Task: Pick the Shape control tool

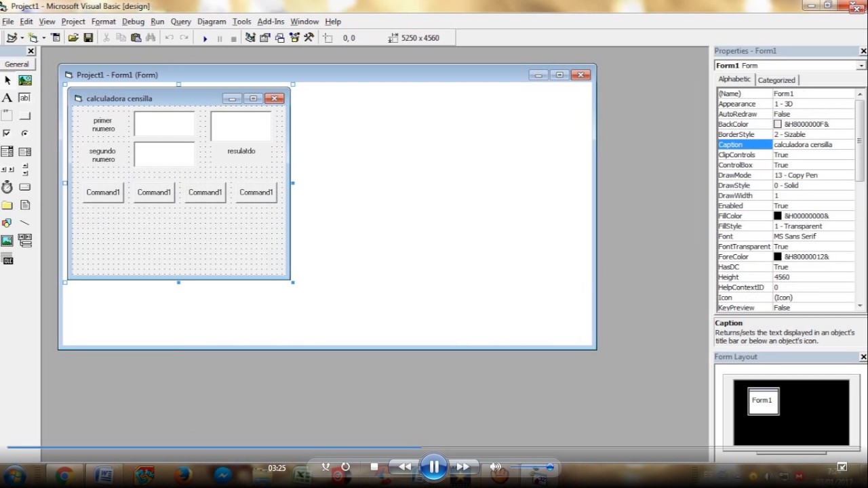Action: tap(7, 222)
